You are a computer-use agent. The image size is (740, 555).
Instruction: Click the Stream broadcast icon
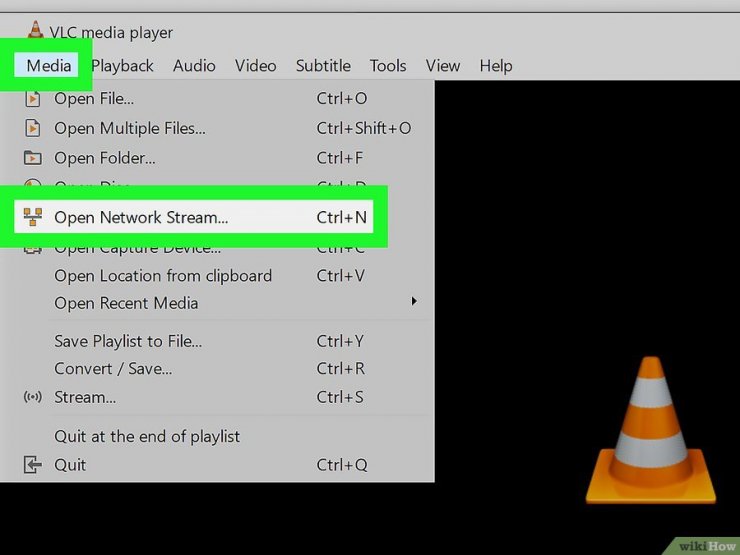pos(33,397)
